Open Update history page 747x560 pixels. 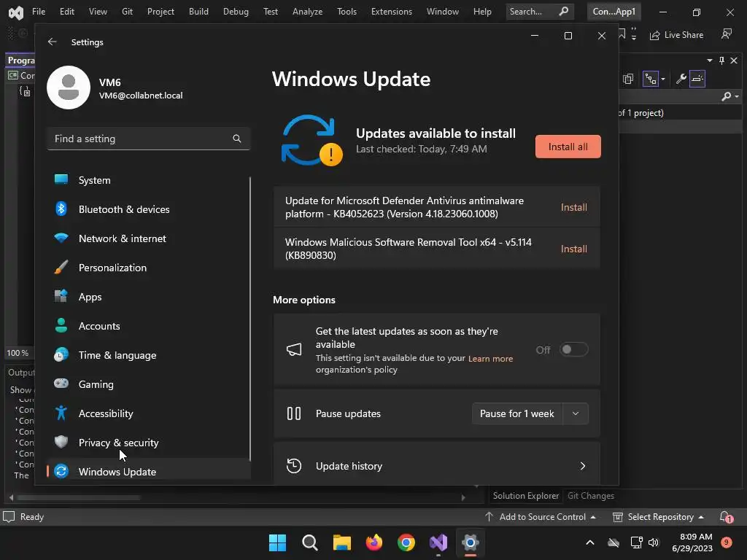436,464
